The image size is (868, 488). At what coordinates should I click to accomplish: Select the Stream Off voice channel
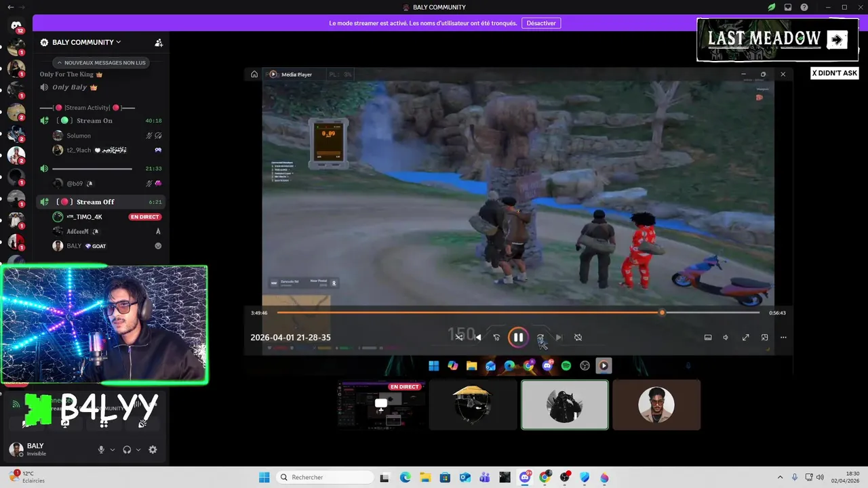(x=102, y=202)
